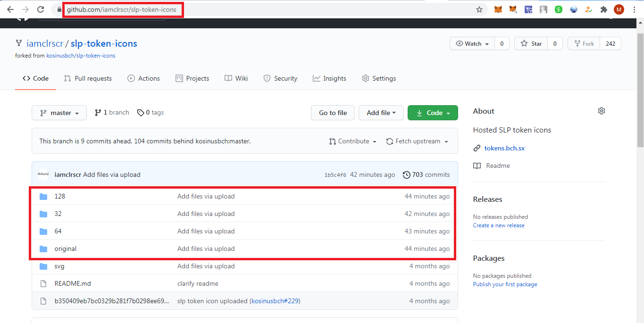View the 703 commits history
Screen dimensions: 644x323
(x=426, y=174)
